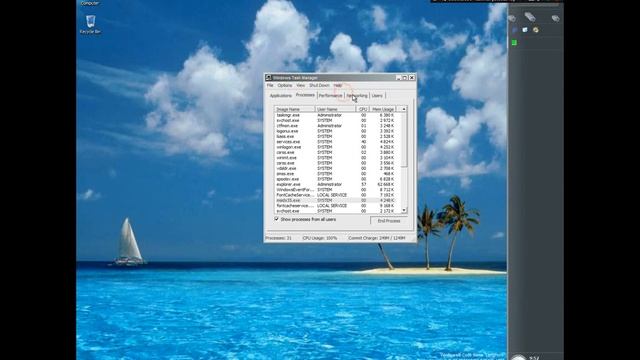Select the services.exe process row
Viewport: 640px width, 360px height.
click(337, 142)
